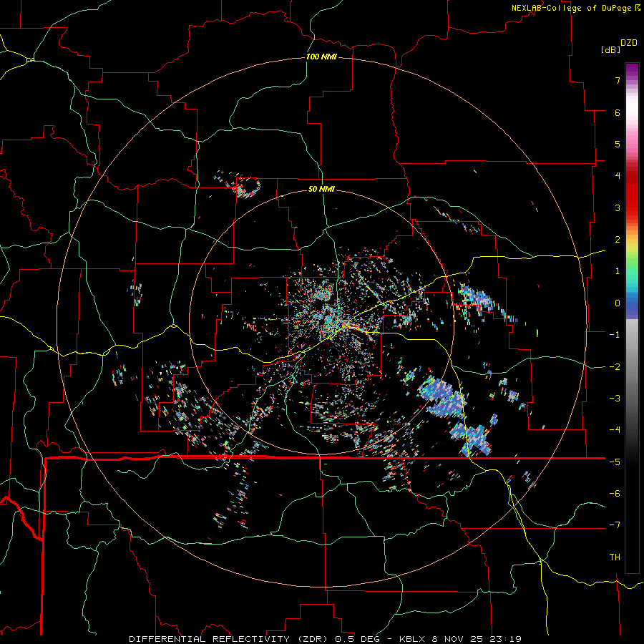This screenshot has width=644, height=644.
Task: Click the 1 dB value on the scale
Action: click(618, 271)
